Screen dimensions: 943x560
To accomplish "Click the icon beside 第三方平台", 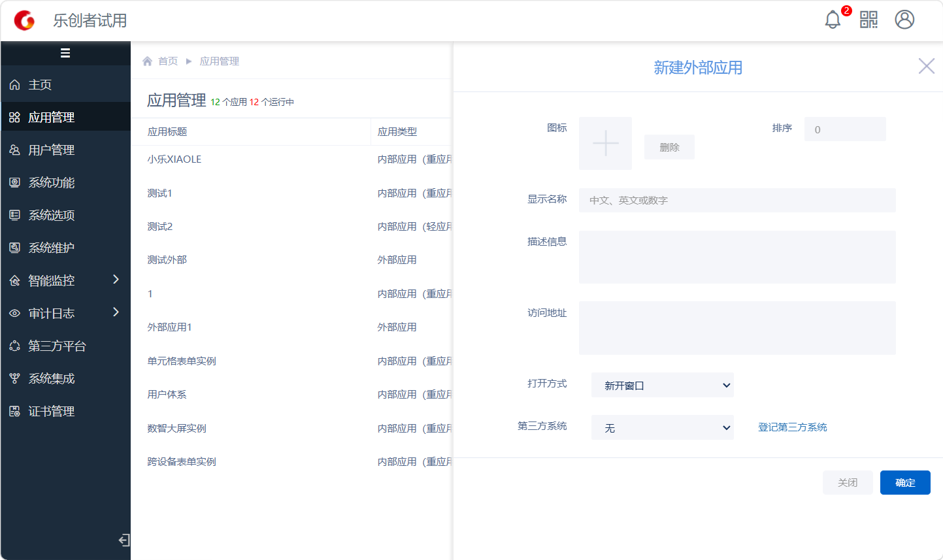I will pos(14,346).
